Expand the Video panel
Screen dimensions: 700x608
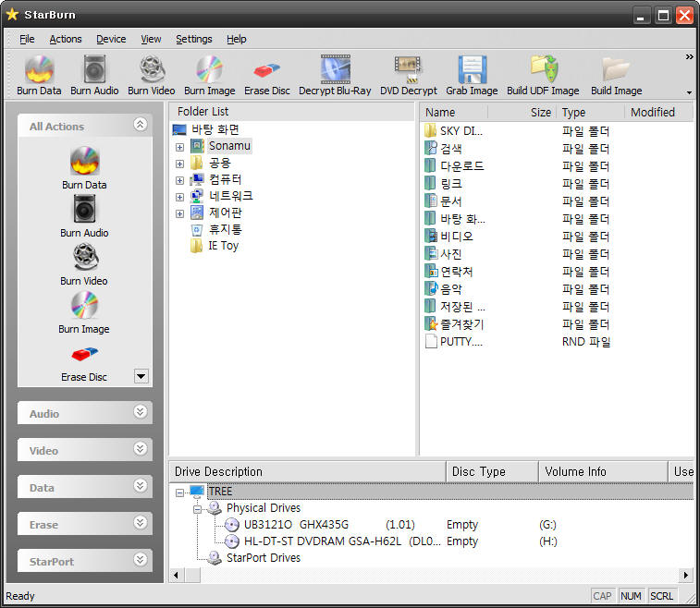(141, 449)
